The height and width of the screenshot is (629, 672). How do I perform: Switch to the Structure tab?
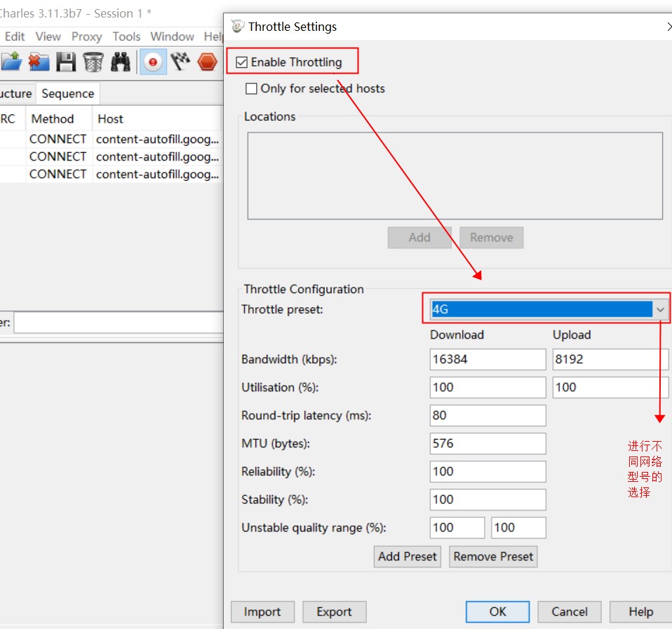point(16,93)
